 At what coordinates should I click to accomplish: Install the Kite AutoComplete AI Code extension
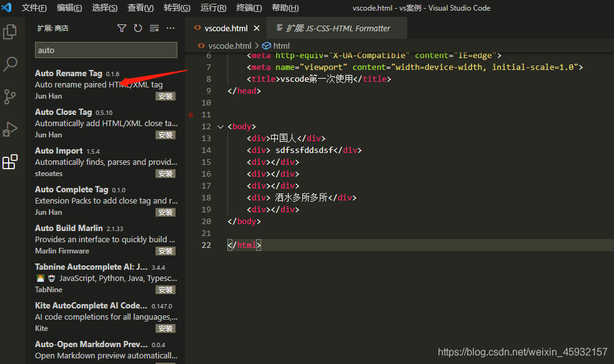coord(166,329)
